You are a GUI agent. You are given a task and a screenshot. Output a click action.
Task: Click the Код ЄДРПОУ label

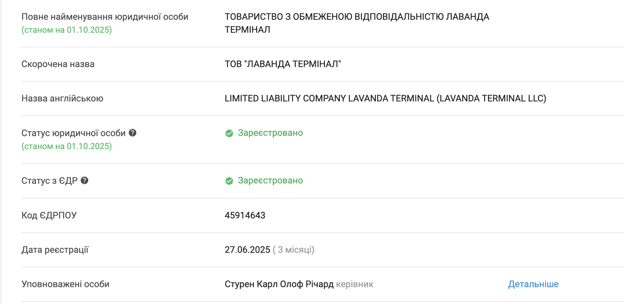tap(49, 216)
